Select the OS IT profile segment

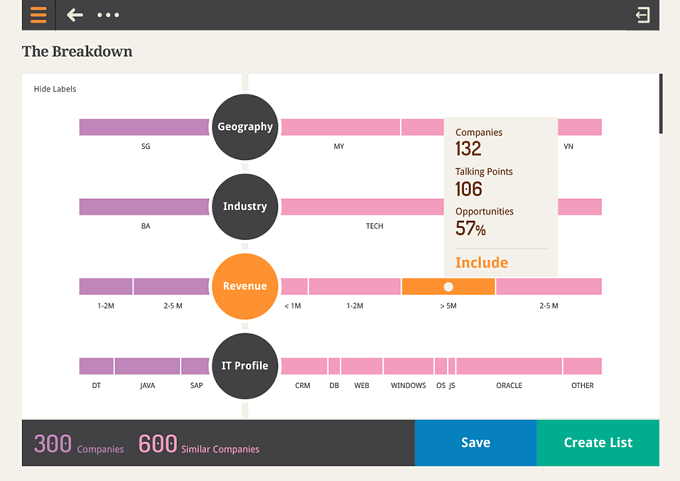click(441, 366)
